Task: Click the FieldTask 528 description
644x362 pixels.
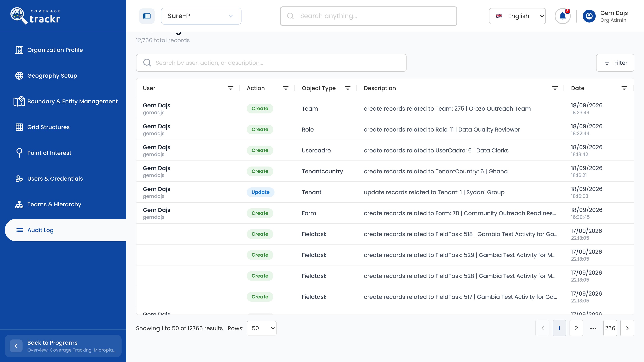Action: pyautogui.click(x=459, y=276)
